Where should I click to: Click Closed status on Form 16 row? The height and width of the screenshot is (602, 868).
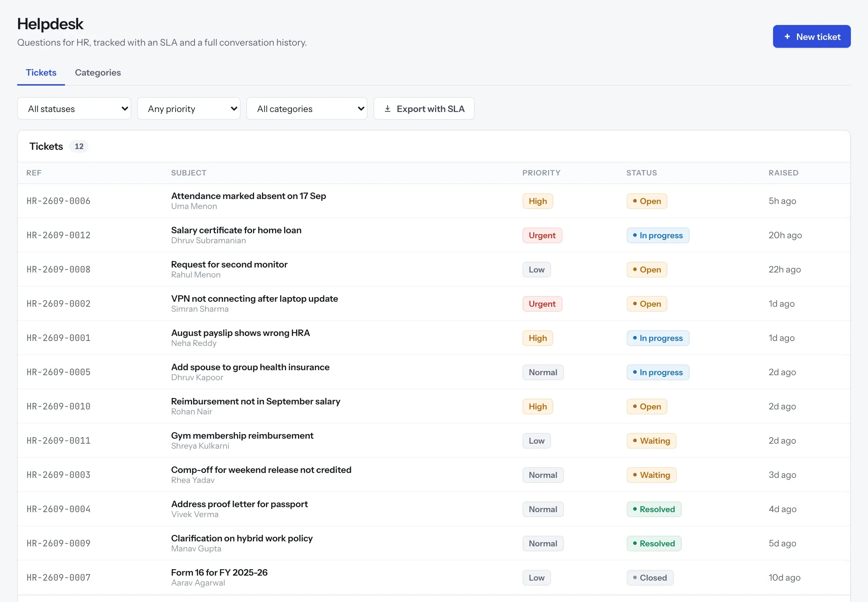[650, 578]
